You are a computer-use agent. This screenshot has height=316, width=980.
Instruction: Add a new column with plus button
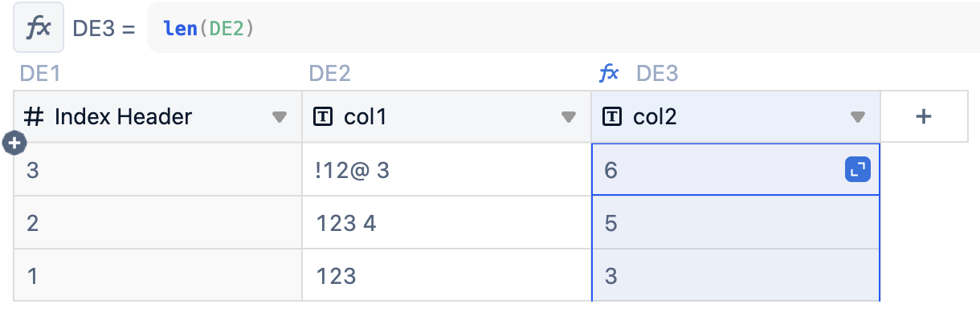coord(924,117)
